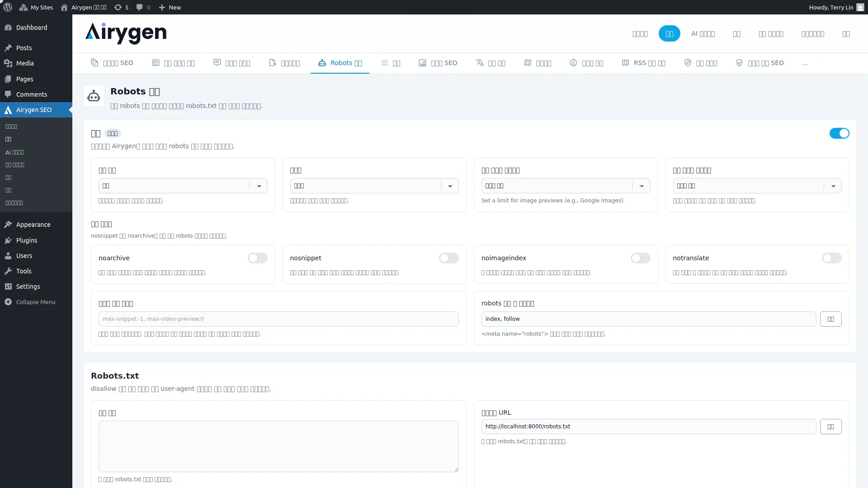
Task: Open the My Sites admin bar menu
Action: [x=36, y=7]
